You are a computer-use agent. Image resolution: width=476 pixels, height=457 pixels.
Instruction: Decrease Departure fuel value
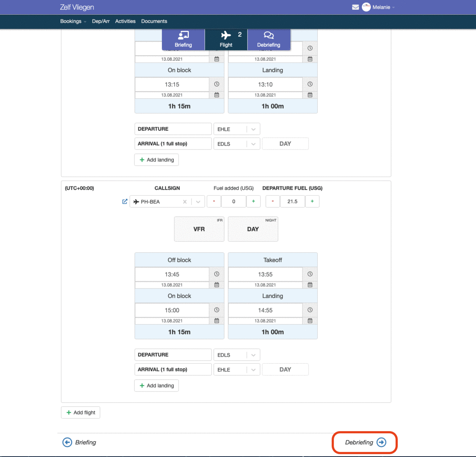273,201
